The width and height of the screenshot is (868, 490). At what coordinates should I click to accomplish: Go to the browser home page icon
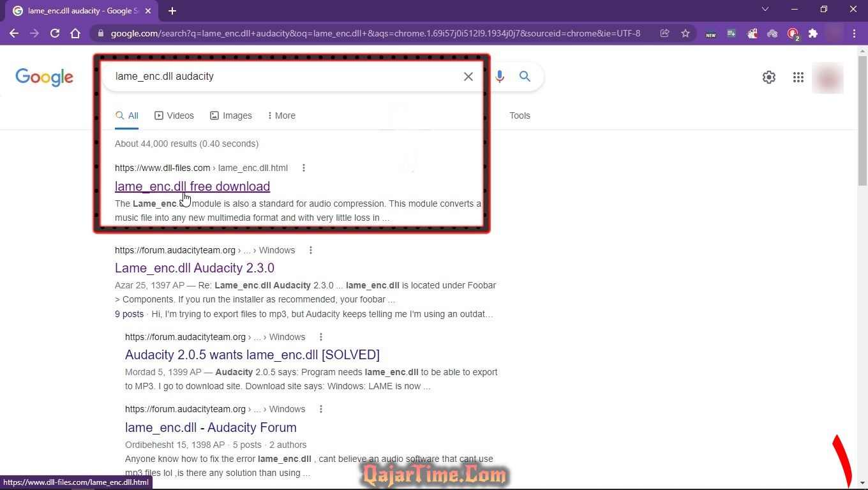click(x=75, y=33)
